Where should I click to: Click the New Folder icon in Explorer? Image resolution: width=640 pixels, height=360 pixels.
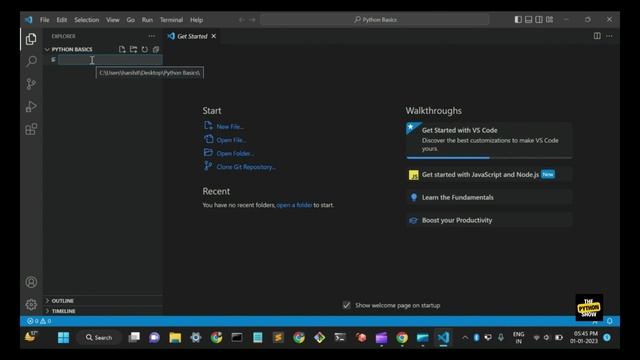pos(133,49)
